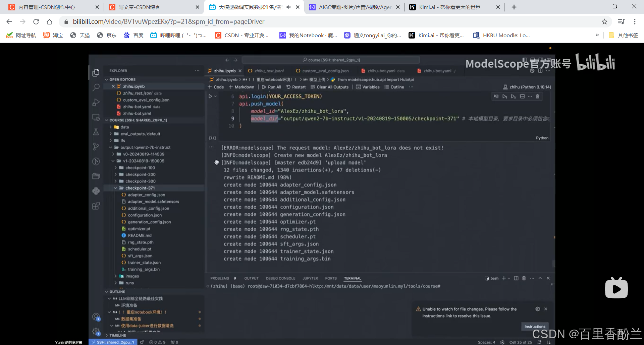
Task: Split the terminal panel
Action: (516, 278)
